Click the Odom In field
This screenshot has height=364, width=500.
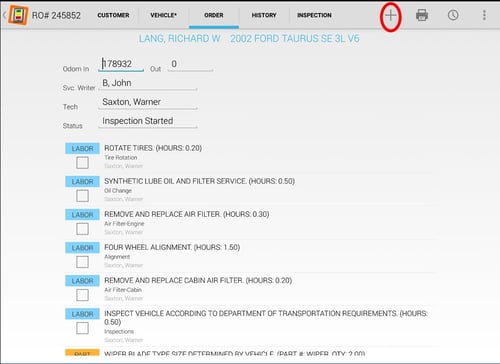pos(121,64)
